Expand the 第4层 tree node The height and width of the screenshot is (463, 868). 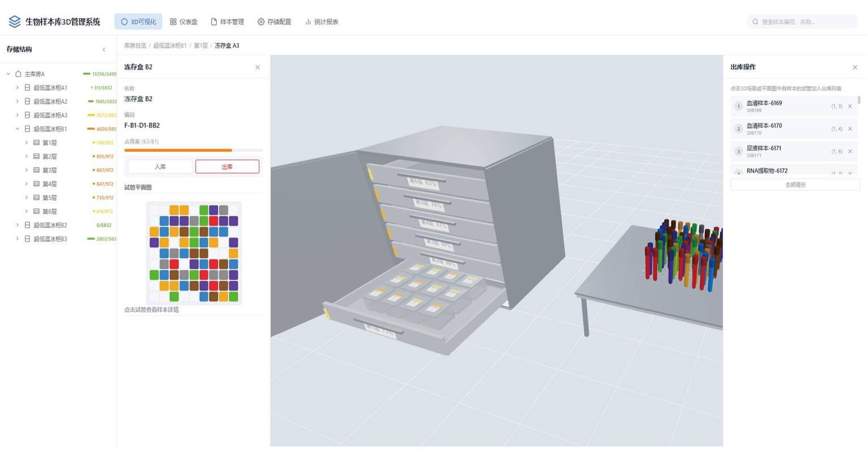[27, 184]
